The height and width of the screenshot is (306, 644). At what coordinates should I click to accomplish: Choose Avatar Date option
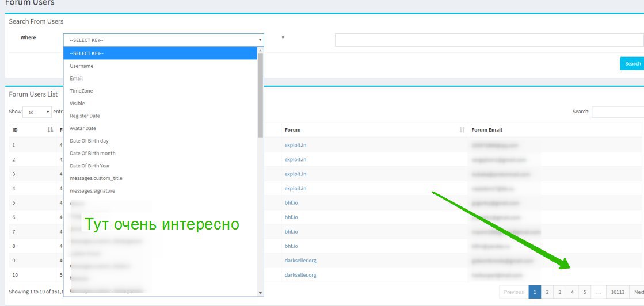(160, 128)
